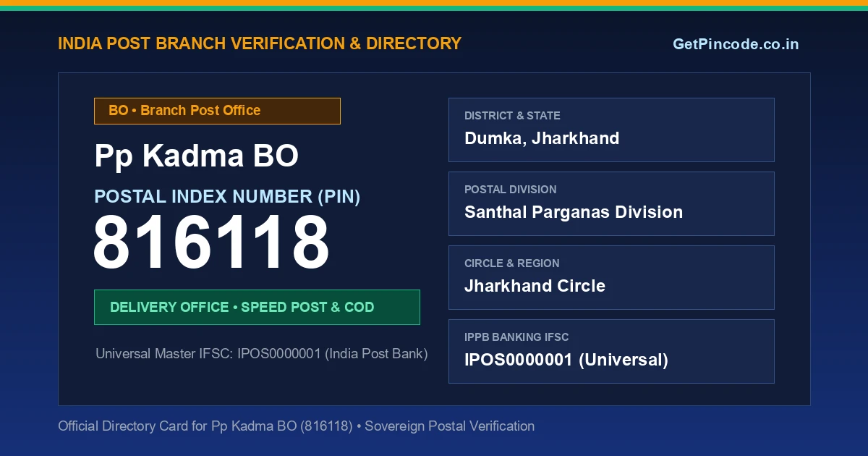Viewport: 868px width, 456px height.
Task: Click the POSTAL DIVISION label
Action: coord(511,190)
